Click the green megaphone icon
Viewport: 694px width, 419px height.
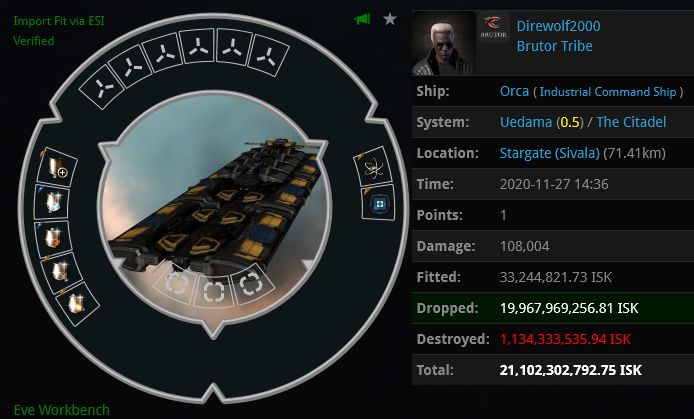pyautogui.click(x=362, y=19)
